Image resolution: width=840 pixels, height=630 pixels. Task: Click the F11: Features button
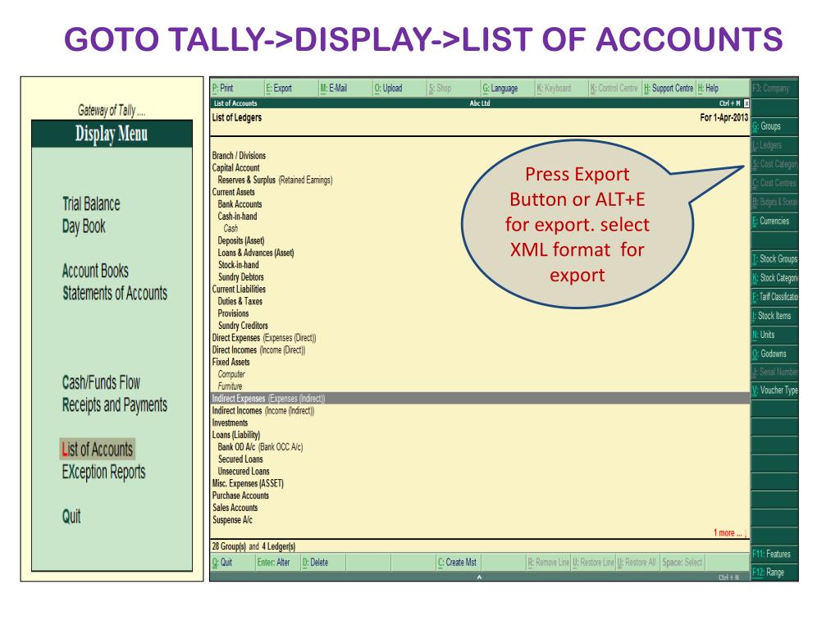[774, 554]
